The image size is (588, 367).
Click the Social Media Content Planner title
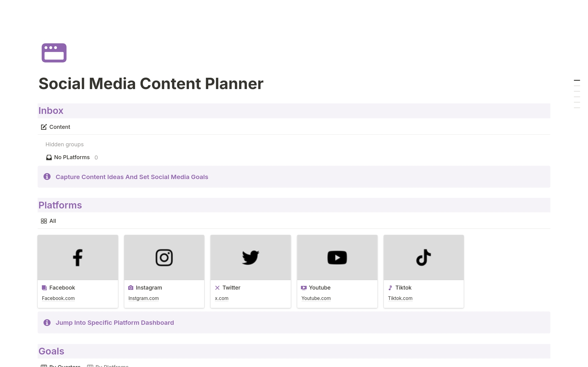coord(151,84)
